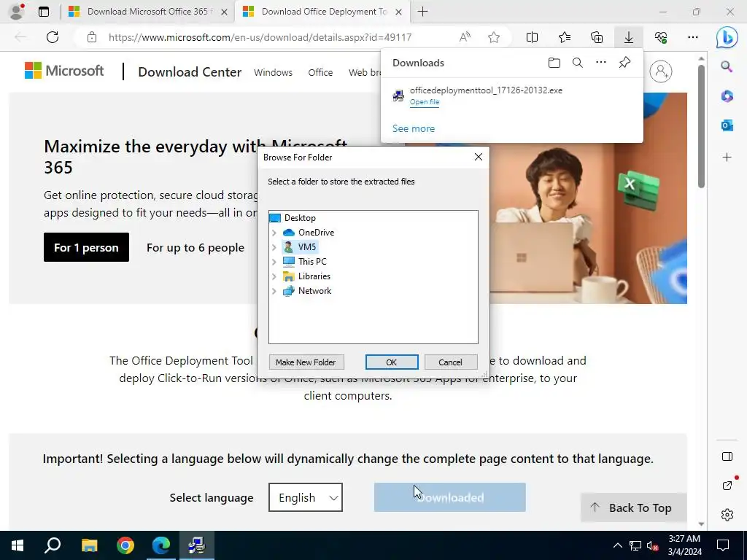Image resolution: width=747 pixels, height=560 pixels.
Task: Open Favorites list icon
Action: [x=565, y=37]
